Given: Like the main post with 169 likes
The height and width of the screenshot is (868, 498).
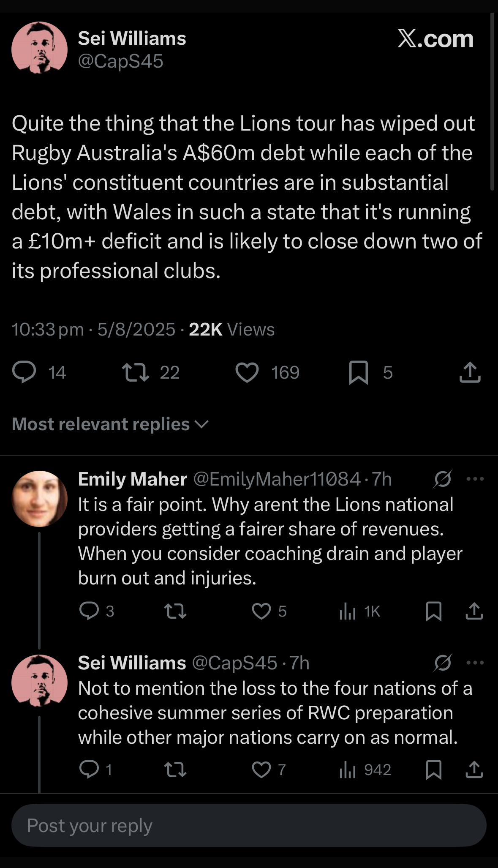Looking at the screenshot, I should click(x=247, y=372).
